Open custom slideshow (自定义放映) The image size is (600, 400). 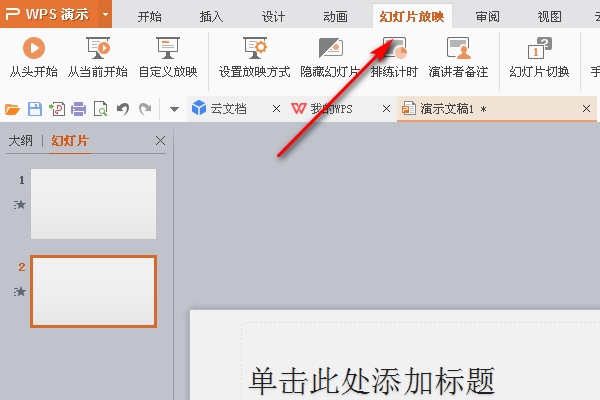[168, 58]
